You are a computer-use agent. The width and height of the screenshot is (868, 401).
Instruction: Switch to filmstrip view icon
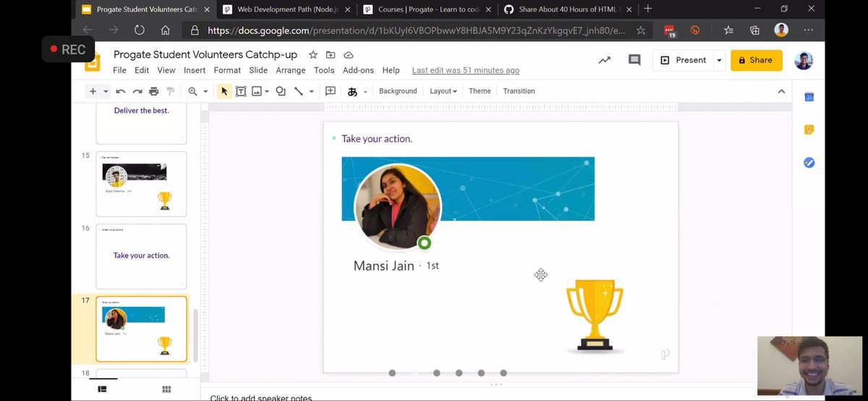tap(102, 389)
